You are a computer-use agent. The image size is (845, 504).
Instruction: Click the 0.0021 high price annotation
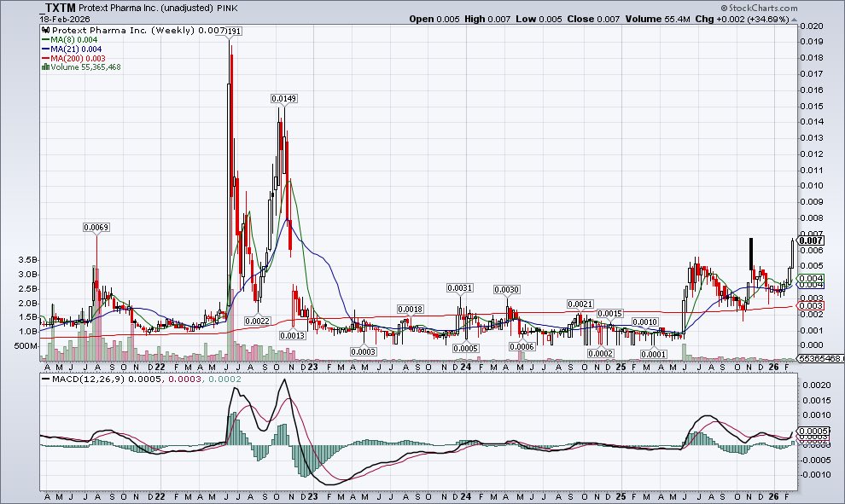(x=580, y=304)
